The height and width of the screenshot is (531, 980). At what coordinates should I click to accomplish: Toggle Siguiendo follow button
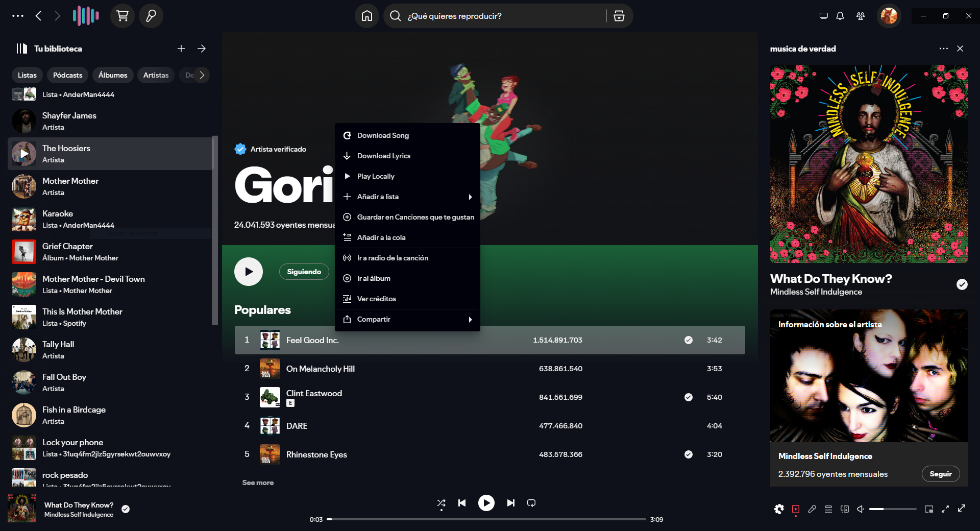pyautogui.click(x=304, y=272)
